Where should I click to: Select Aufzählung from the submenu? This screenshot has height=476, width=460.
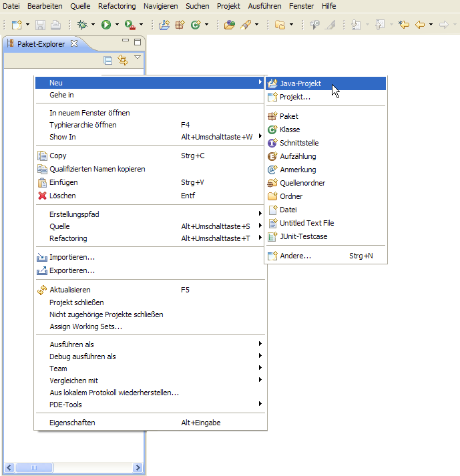pyautogui.click(x=298, y=156)
